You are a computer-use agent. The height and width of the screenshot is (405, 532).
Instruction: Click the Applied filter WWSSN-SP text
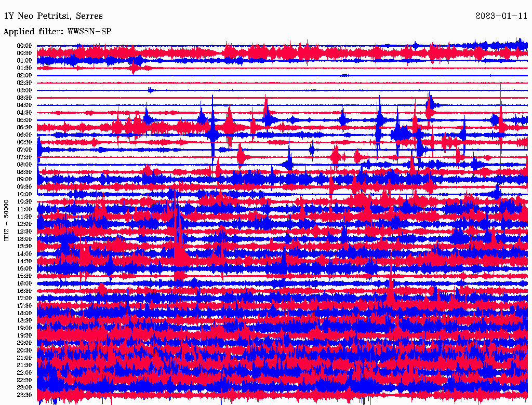tap(57, 31)
